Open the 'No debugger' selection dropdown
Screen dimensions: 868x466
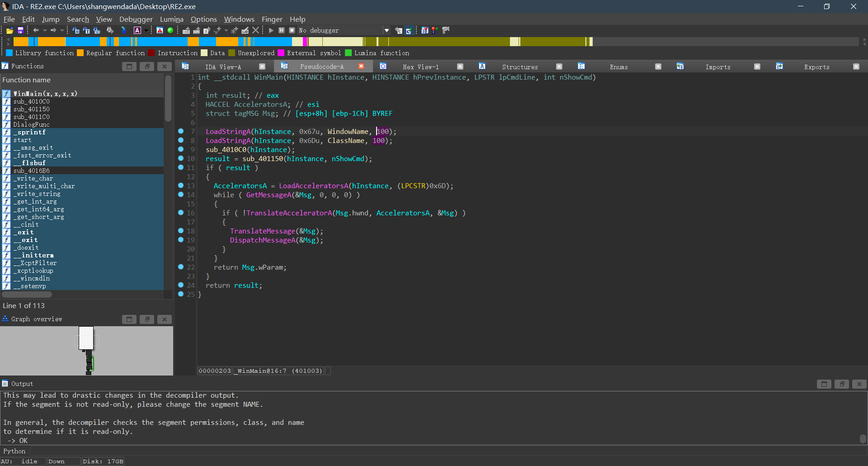[x=387, y=30]
